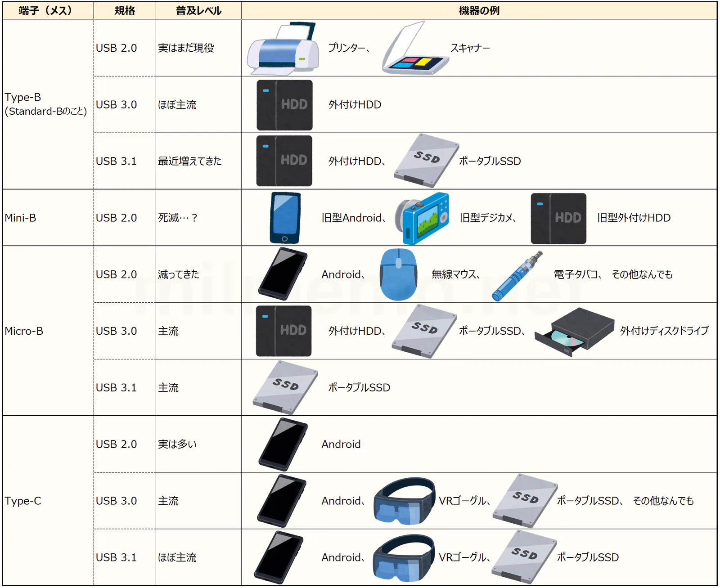The image size is (720, 588).
Task: Click the SSD icon in Type-C USB 3.1 row
Action: point(524,557)
